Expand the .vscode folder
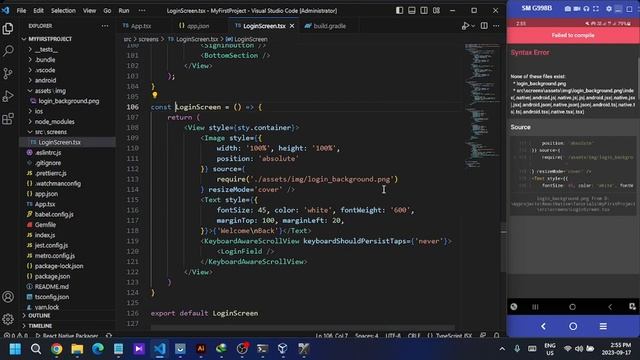 point(44,70)
